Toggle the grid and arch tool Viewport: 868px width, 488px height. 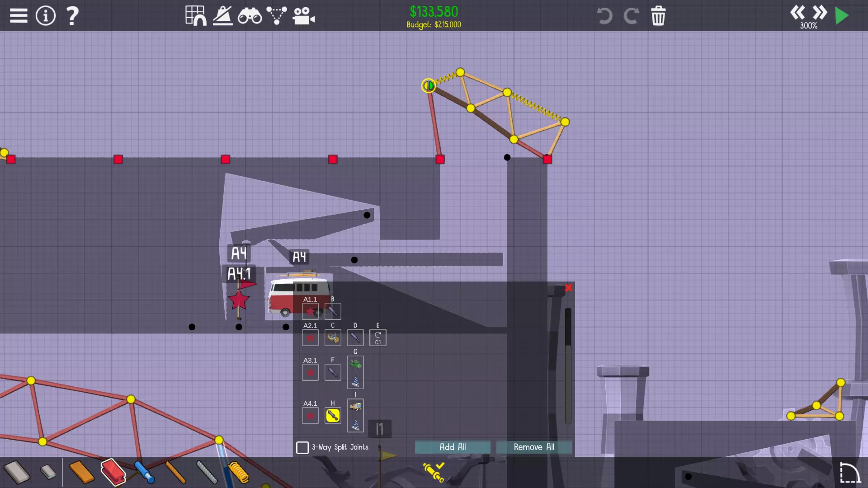pyautogui.click(x=196, y=16)
